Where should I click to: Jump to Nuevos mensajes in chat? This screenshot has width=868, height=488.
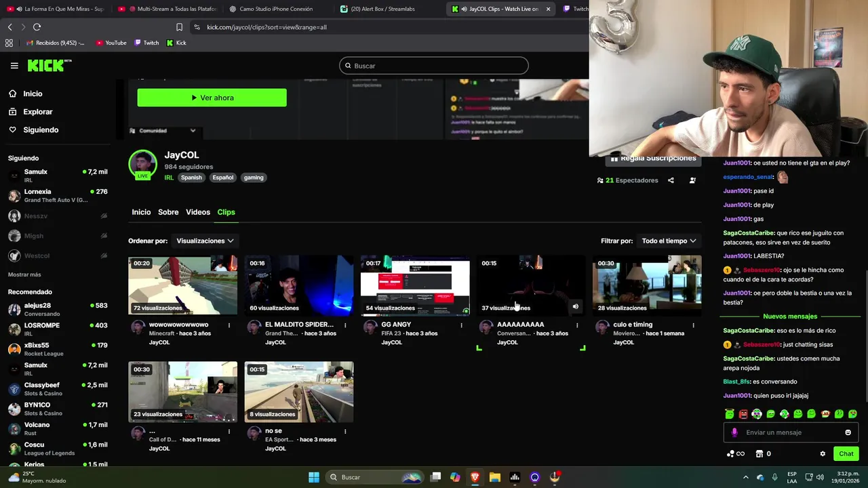pos(790,317)
